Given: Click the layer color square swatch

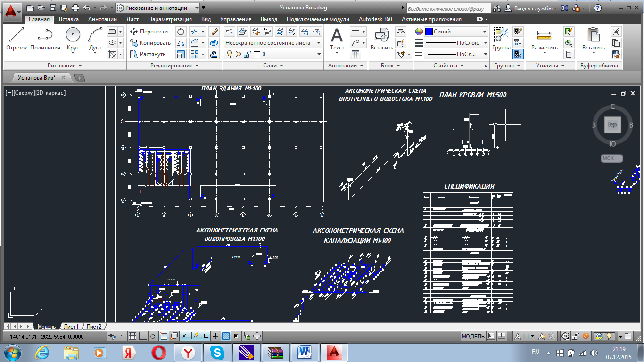Looking at the screenshot, I should click(257, 54).
